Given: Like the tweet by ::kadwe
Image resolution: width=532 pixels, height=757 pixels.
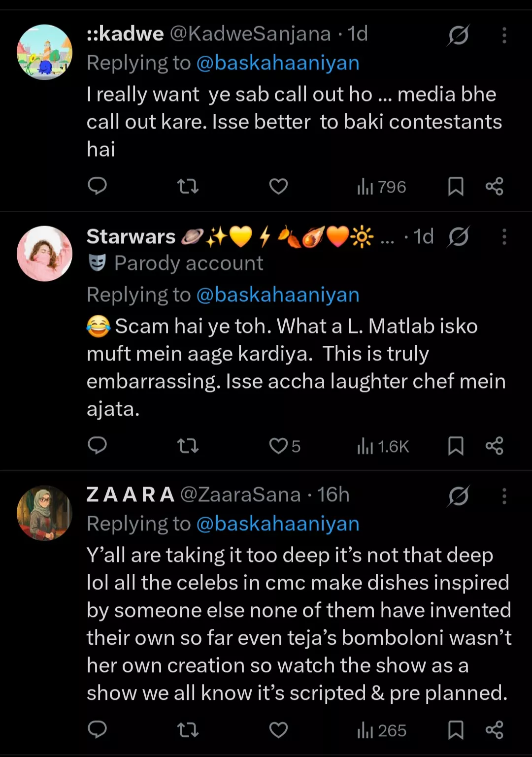Looking at the screenshot, I should (x=278, y=186).
